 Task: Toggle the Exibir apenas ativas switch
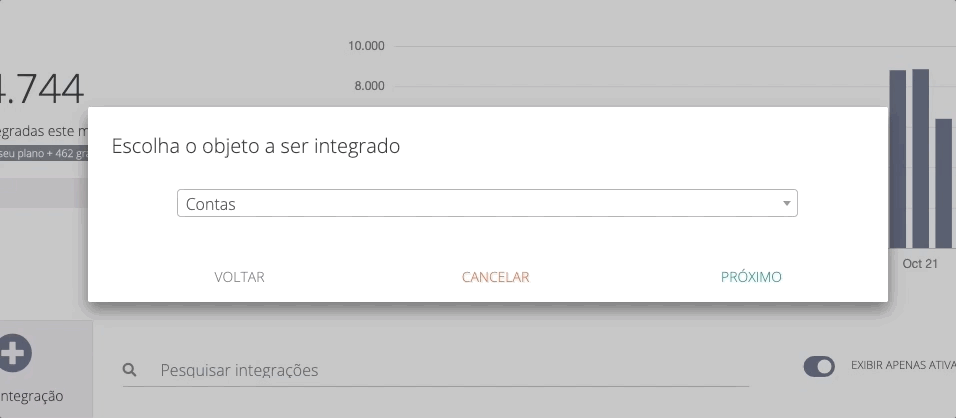pyautogui.click(x=819, y=367)
